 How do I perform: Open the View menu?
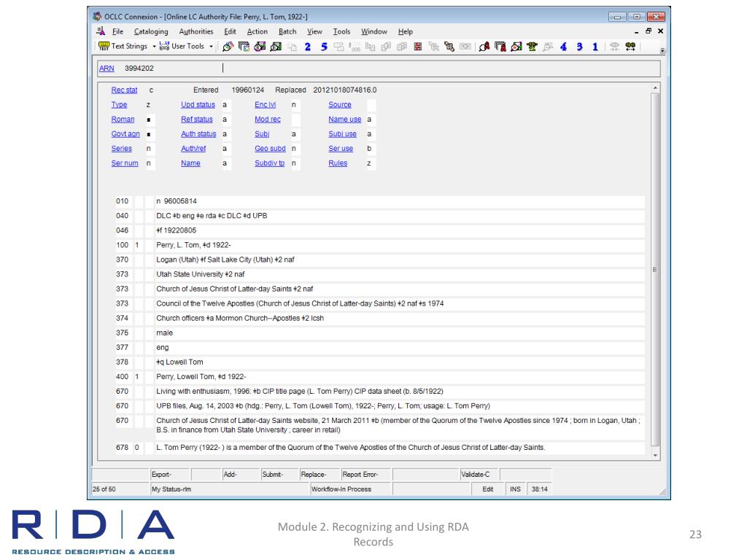(314, 31)
